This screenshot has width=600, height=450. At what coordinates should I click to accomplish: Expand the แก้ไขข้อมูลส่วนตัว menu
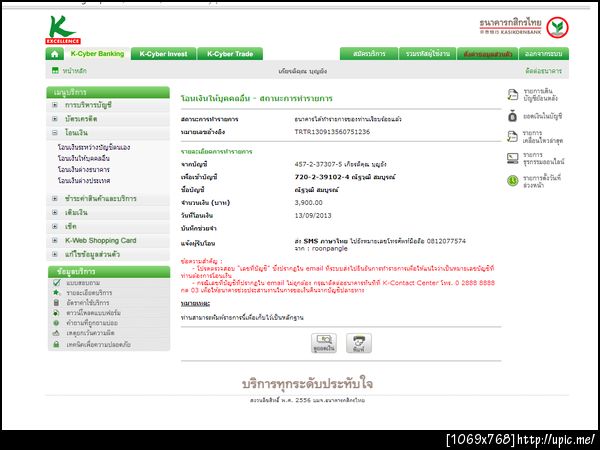55,254
